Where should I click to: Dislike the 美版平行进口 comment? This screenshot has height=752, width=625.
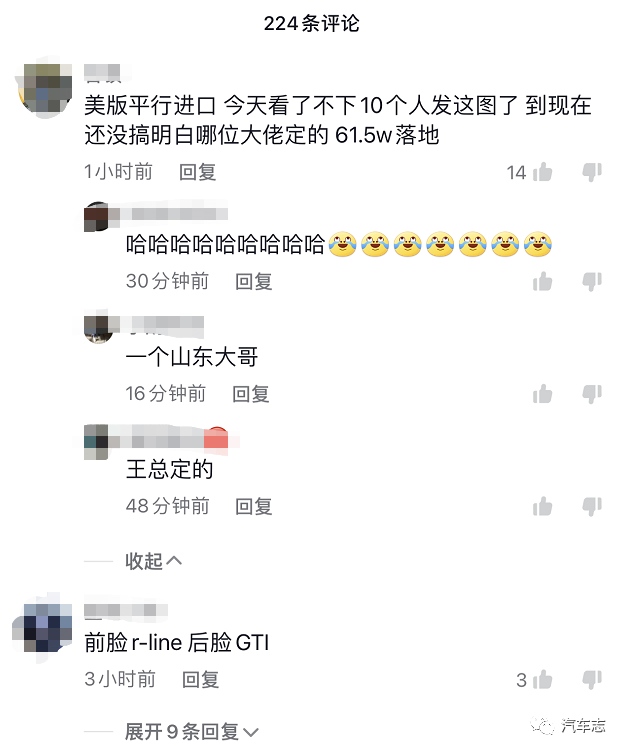click(592, 172)
